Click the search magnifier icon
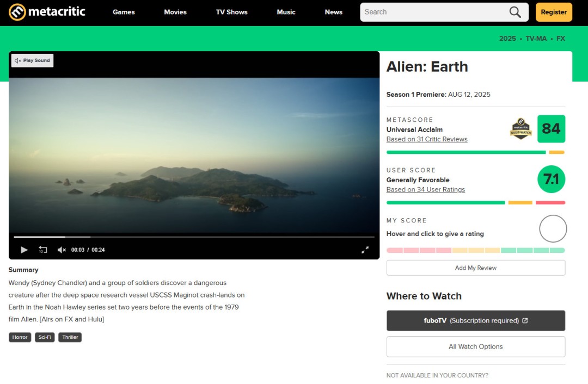588x384 pixels. point(515,12)
